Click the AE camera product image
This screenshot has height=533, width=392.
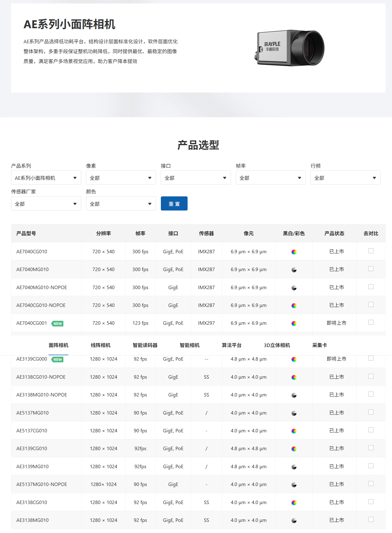290,48
